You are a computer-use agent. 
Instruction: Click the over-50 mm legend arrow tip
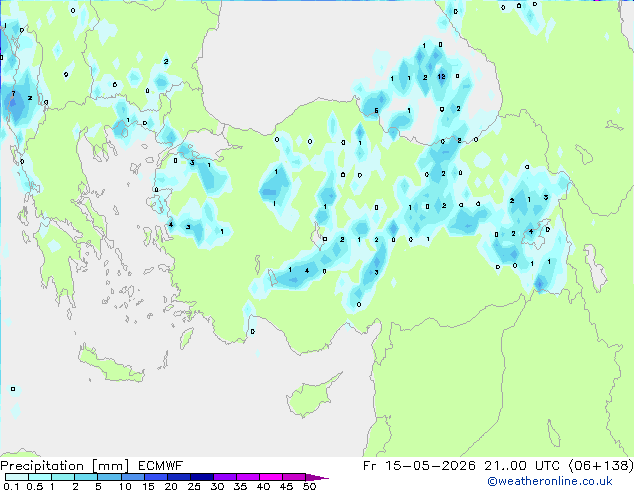[x=317, y=477]
